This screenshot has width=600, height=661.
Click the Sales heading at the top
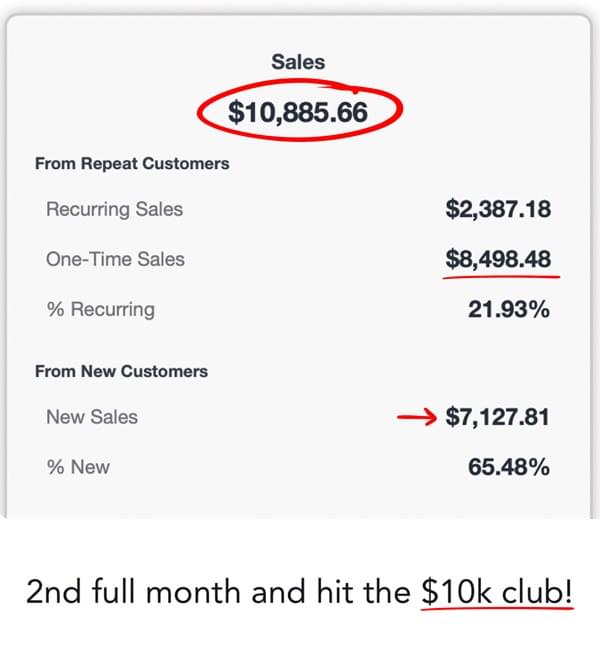point(298,62)
